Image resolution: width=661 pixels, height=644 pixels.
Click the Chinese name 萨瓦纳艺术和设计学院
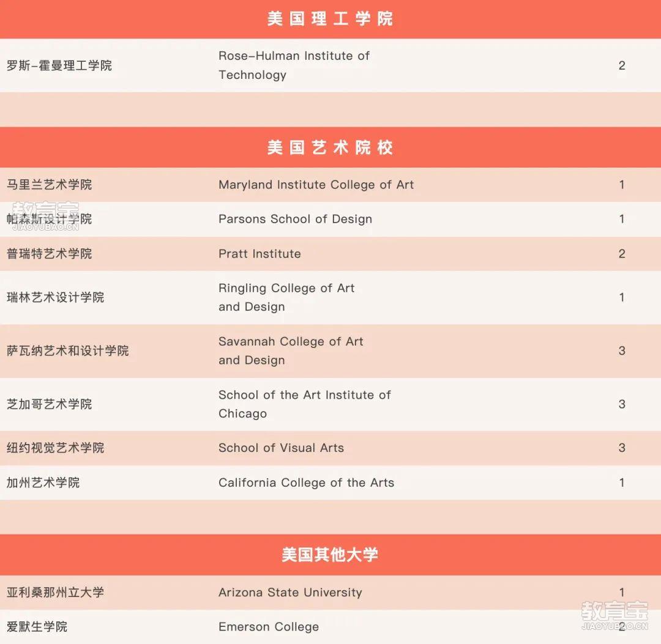pos(67,351)
